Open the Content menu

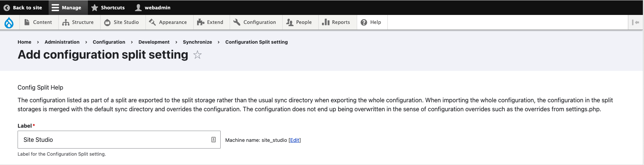tap(38, 22)
